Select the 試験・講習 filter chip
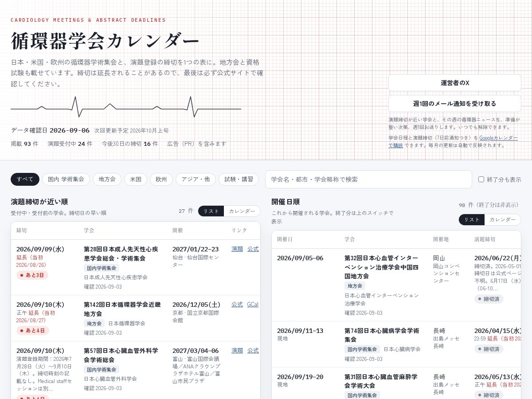Screen dimensions: 532x399 [239, 179]
